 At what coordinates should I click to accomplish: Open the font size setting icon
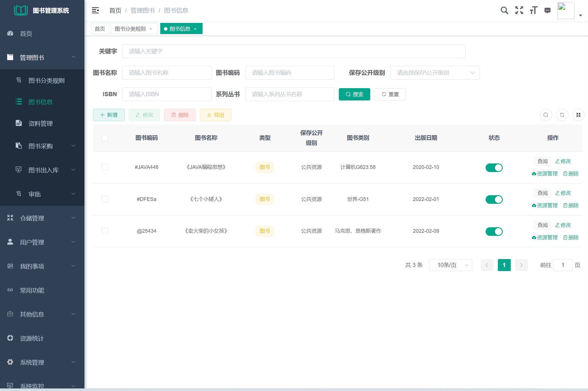(x=533, y=11)
